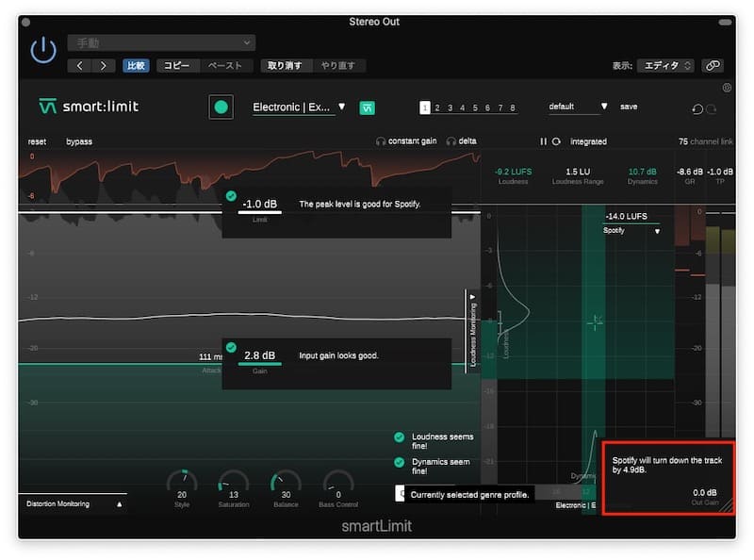Open the エディタ view dropdown
754x560 pixels.
pos(665,65)
